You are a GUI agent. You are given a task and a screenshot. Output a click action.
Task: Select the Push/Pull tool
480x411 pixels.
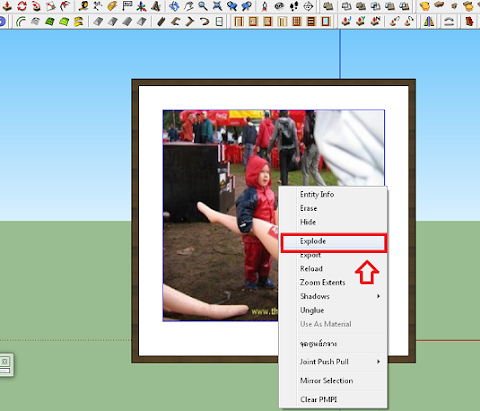pyautogui.click(x=7, y=6)
